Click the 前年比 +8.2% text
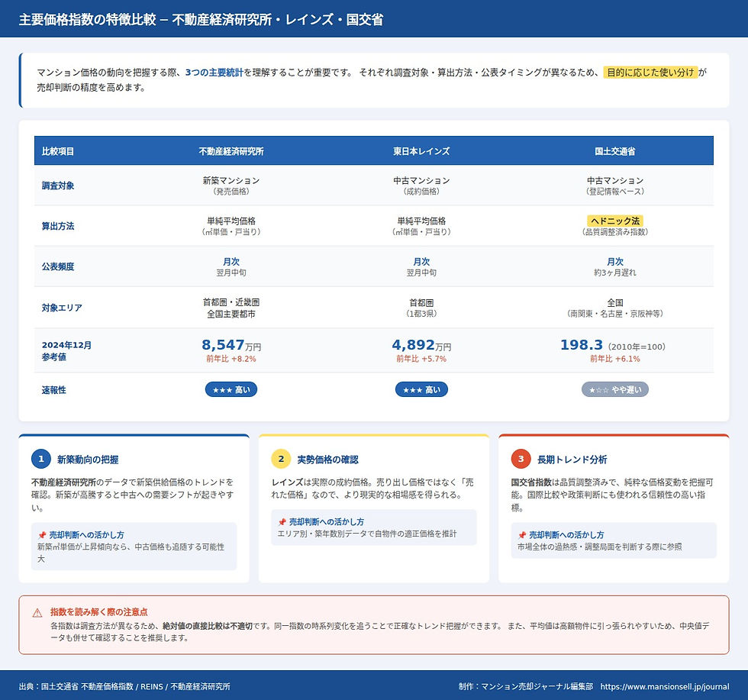This screenshot has height=700, width=748. (x=231, y=359)
